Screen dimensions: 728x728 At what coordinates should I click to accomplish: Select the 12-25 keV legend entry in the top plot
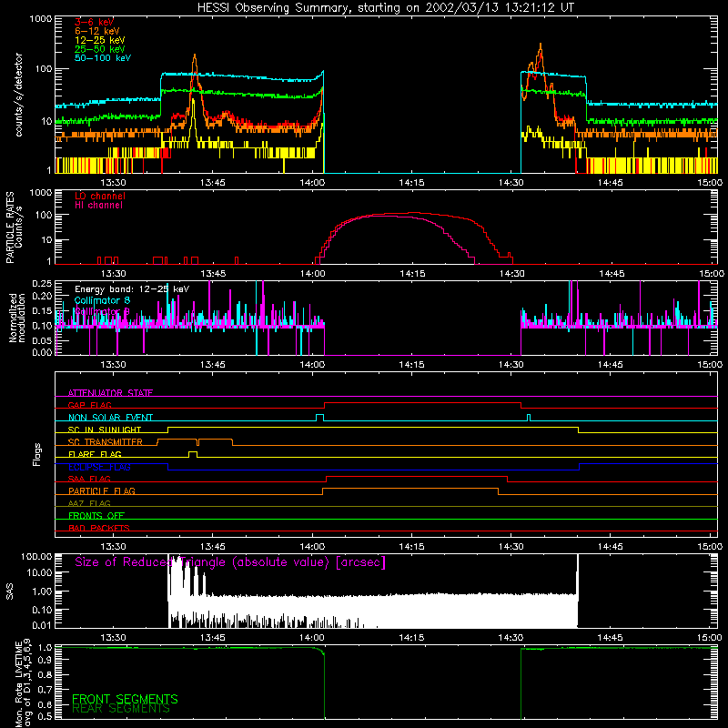click(x=100, y=40)
